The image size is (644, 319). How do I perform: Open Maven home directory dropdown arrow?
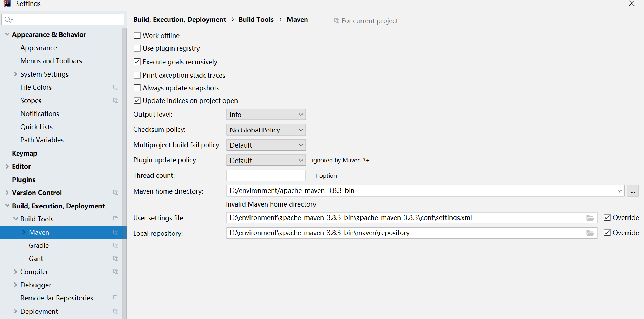pyautogui.click(x=619, y=191)
